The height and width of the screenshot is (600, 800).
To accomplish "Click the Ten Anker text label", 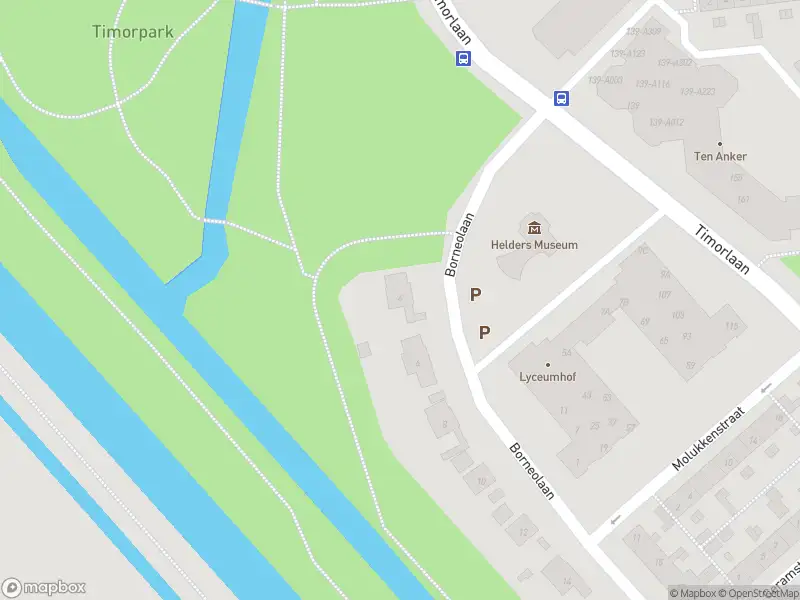I will point(720,157).
